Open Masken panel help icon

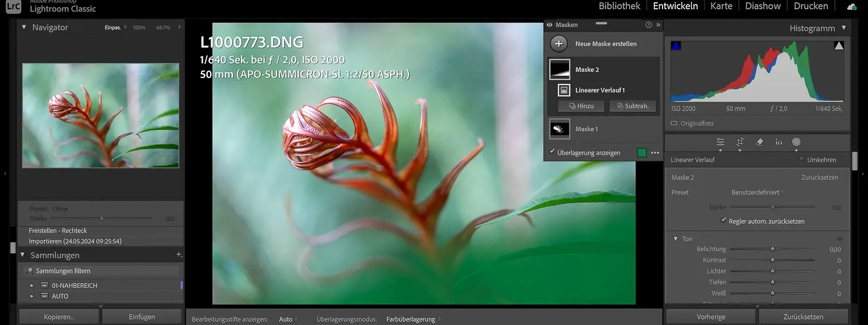pyautogui.click(x=649, y=25)
